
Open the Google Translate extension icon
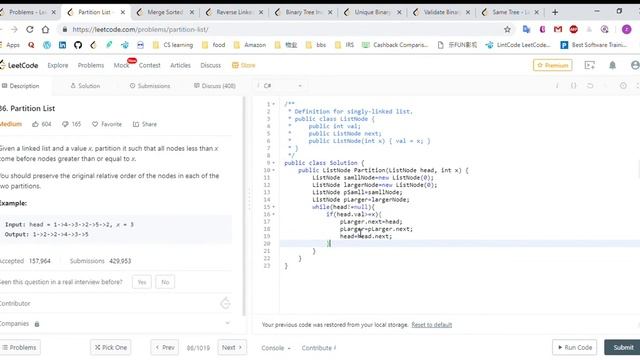526,29
